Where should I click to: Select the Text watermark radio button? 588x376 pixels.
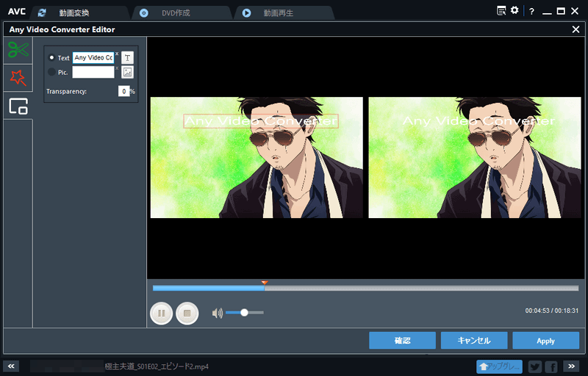[51, 58]
